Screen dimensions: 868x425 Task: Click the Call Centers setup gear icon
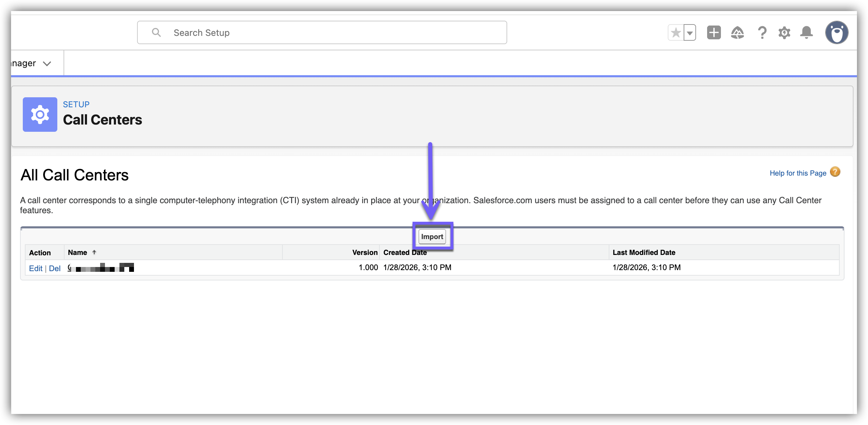40,115
